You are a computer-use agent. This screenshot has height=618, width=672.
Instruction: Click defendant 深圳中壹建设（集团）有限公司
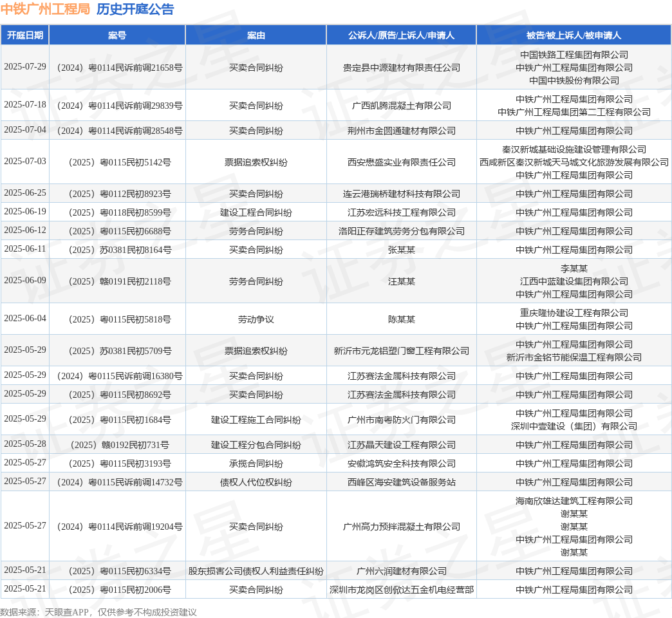click(574, 426)
